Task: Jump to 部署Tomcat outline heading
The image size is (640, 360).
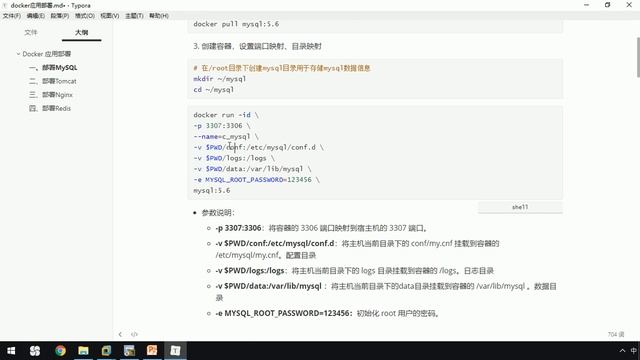Action: tap(53, 81)
